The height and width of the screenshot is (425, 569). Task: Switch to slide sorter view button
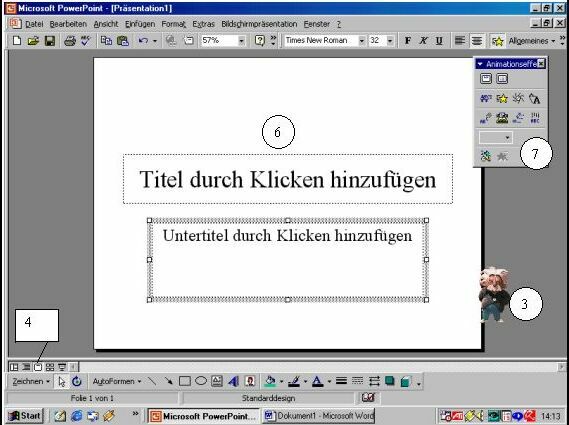click(x=50, y=367)
